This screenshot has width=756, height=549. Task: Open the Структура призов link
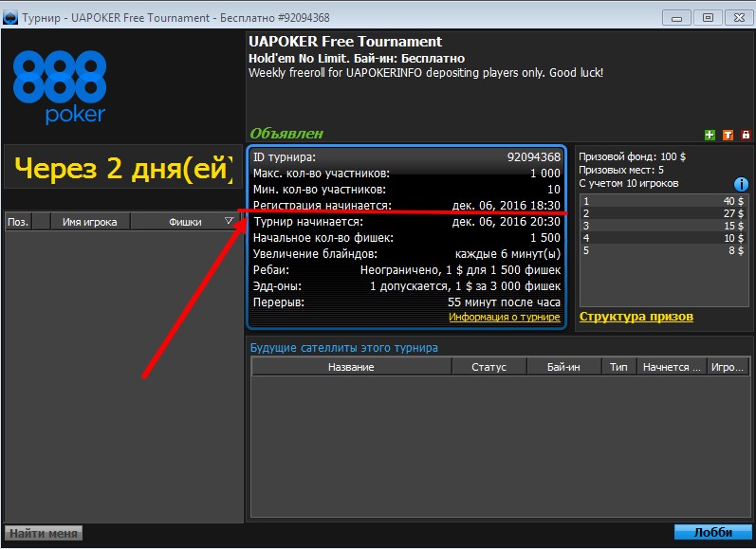636,317
